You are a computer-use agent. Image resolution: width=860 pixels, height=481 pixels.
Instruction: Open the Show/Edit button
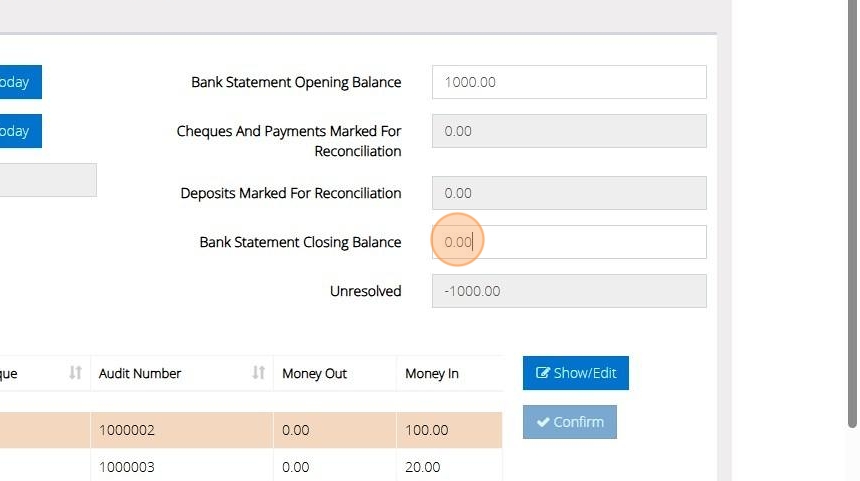(575, 373)
